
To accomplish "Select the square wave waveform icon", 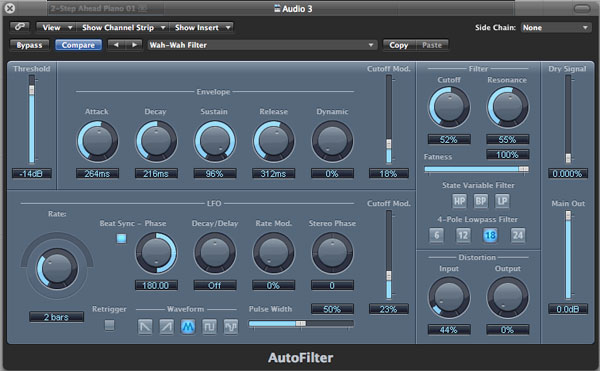I will coord(209,327).
